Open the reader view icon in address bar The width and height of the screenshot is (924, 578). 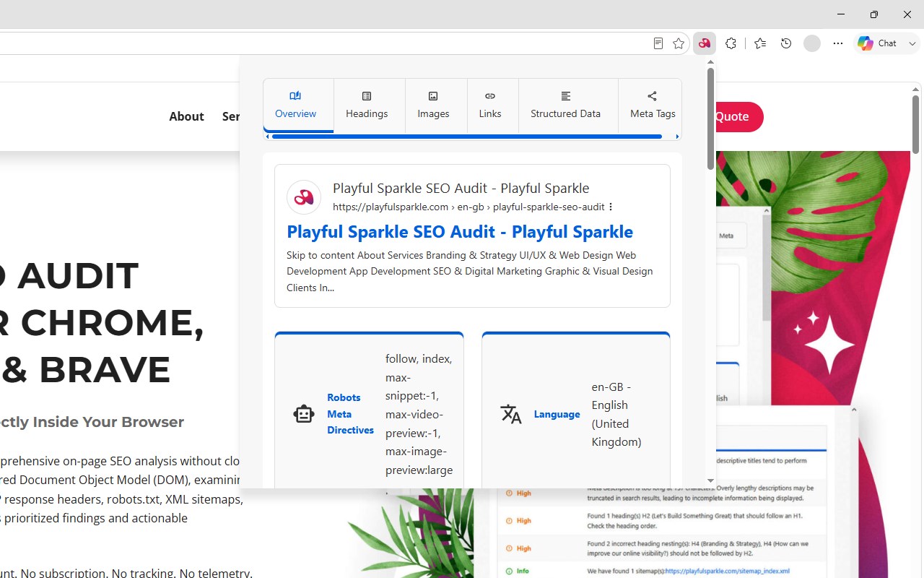tap(658, 43)
